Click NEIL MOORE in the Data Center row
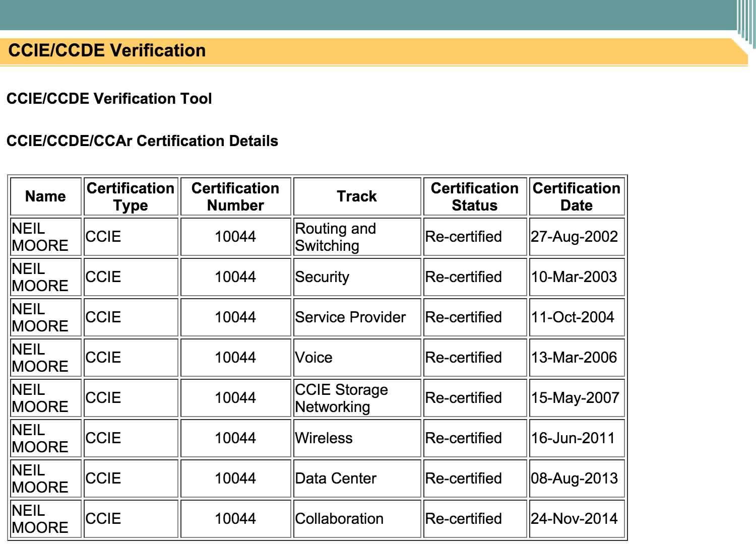Viewport: 756px width, 548px height. tap(40, 478)
